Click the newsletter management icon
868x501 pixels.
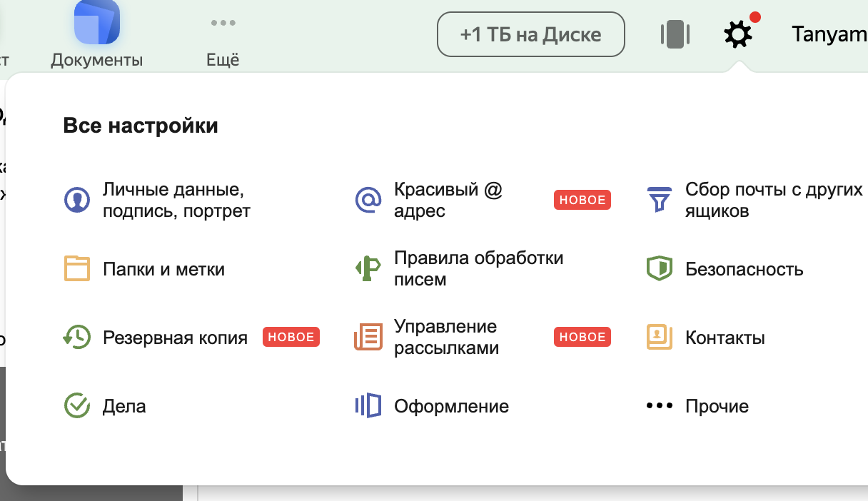point(368,337)
